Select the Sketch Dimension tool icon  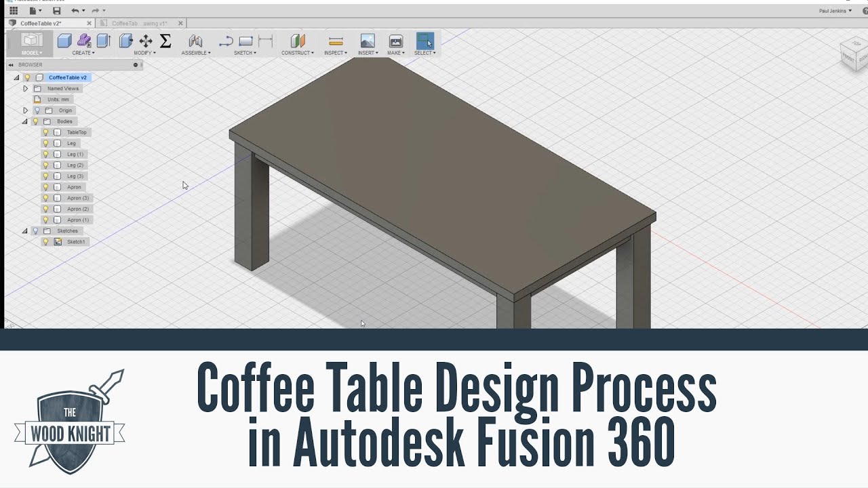265,41
